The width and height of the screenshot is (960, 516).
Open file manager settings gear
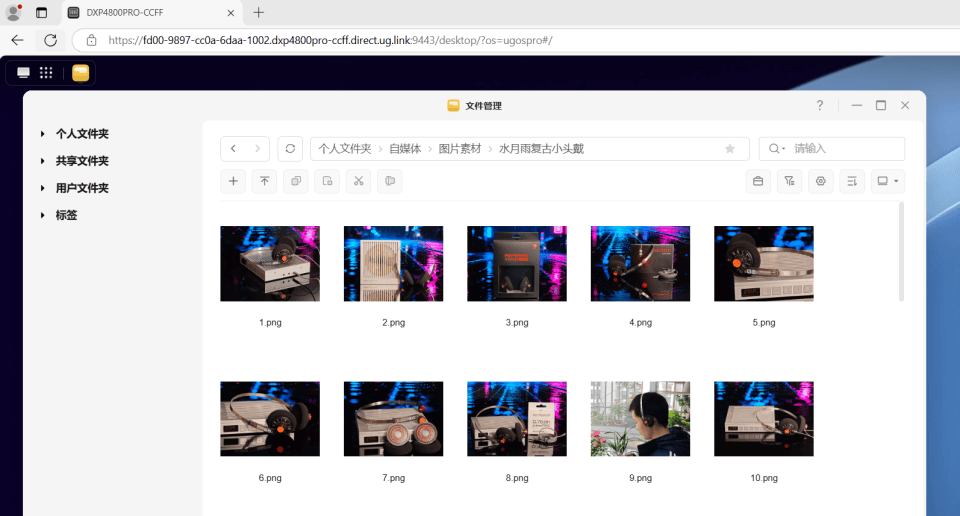click(x=820, y=181)
